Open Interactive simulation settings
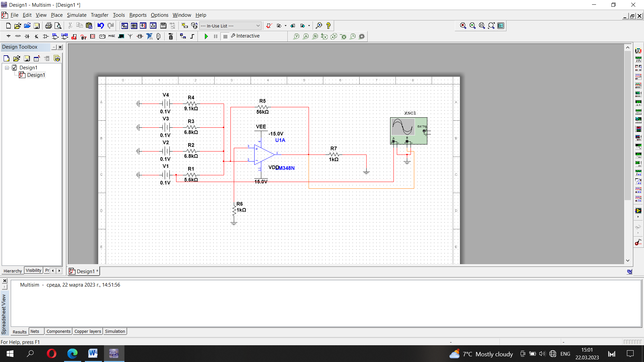The image size is (644, 362). point(245,36)
